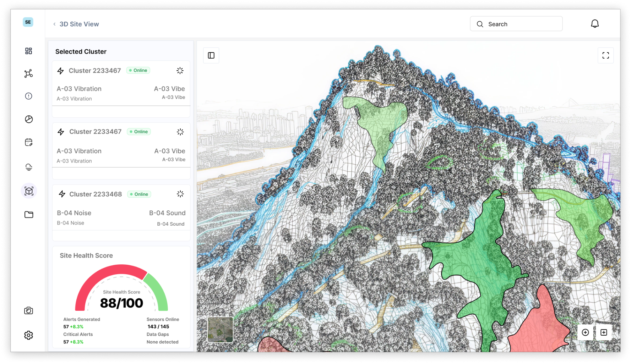631x364 pixels.
Task: Open the weather cloud icon in sidebar
Action: [29, 167]
